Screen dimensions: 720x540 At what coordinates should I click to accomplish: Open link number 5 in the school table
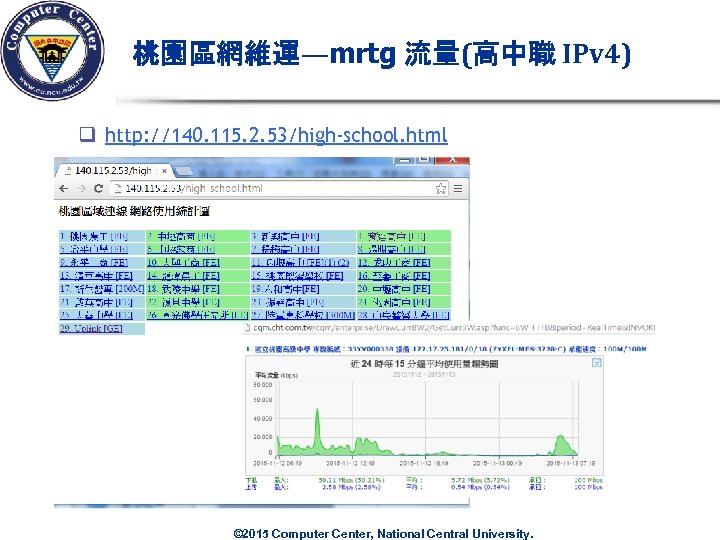(x=94, y=249)
